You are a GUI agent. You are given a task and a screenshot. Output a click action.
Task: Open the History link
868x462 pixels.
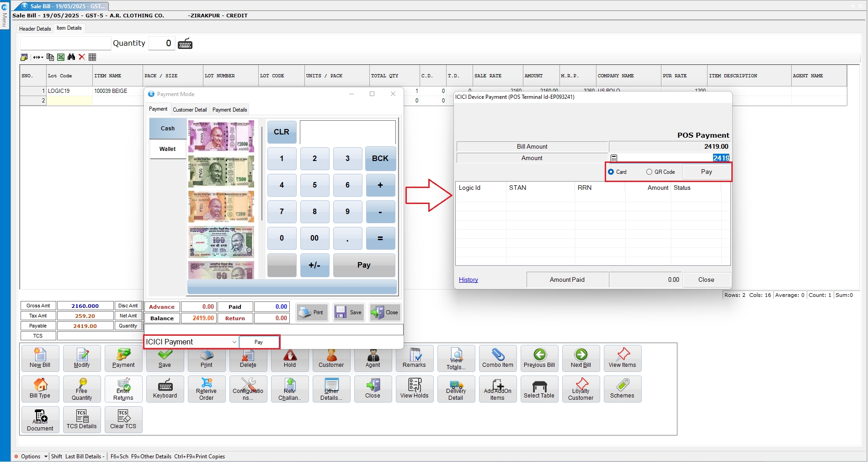[468, 280]
